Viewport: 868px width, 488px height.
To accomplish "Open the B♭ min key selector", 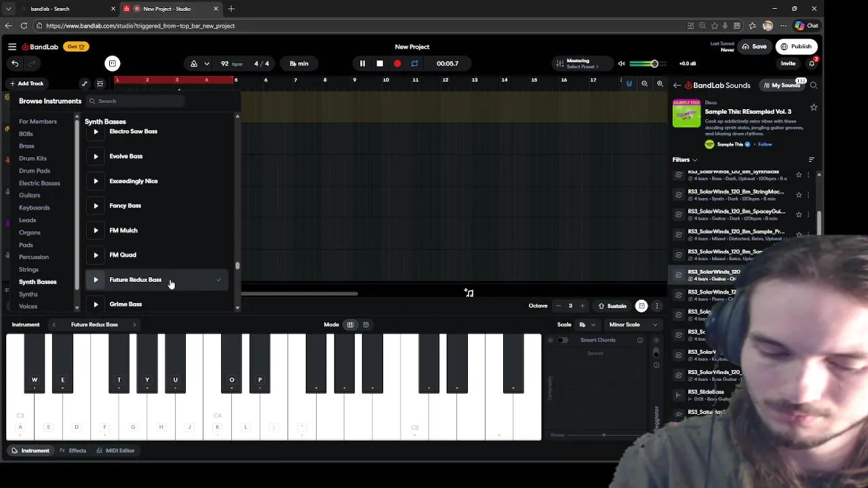I will pyautogui.click(x=299, y=64).
